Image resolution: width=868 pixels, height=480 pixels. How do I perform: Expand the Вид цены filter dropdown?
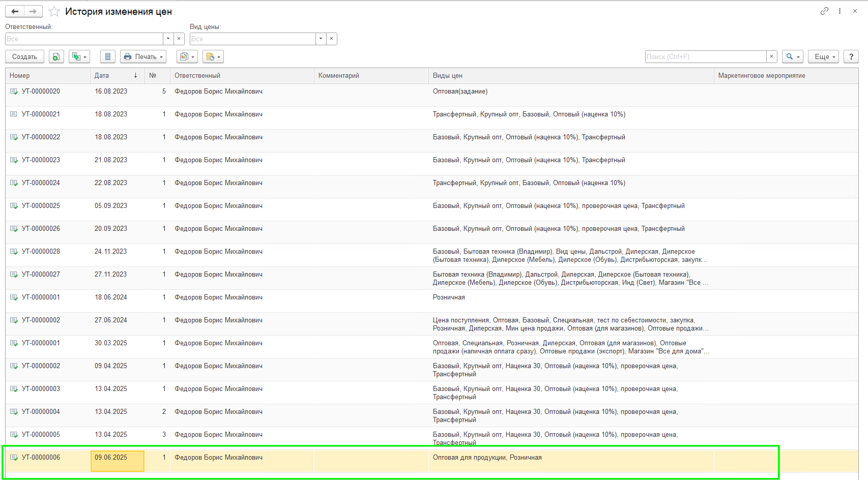point(321,39)
